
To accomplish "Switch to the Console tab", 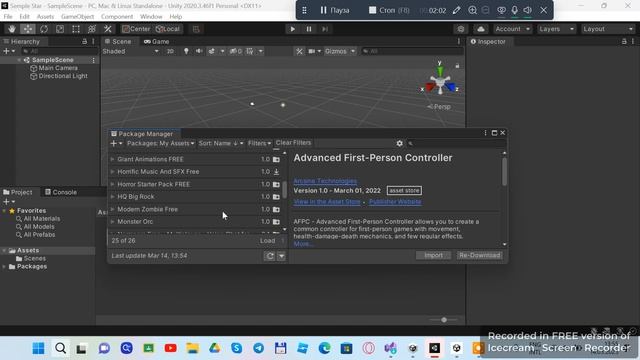I will [61, 192].
